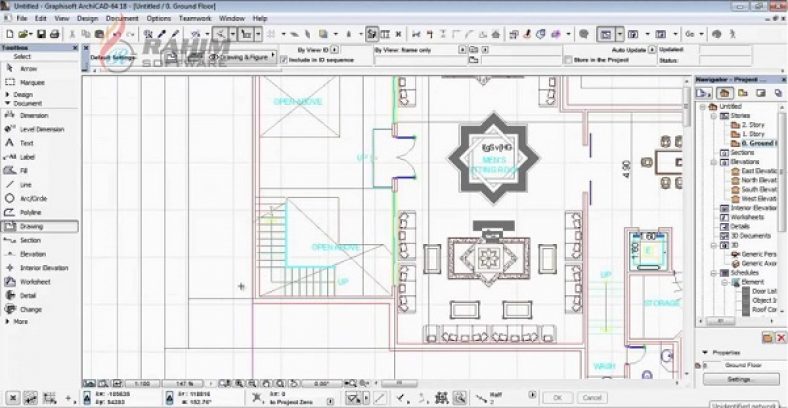
Task: Click the Ground Floor name field
Action: click(743, 365)
